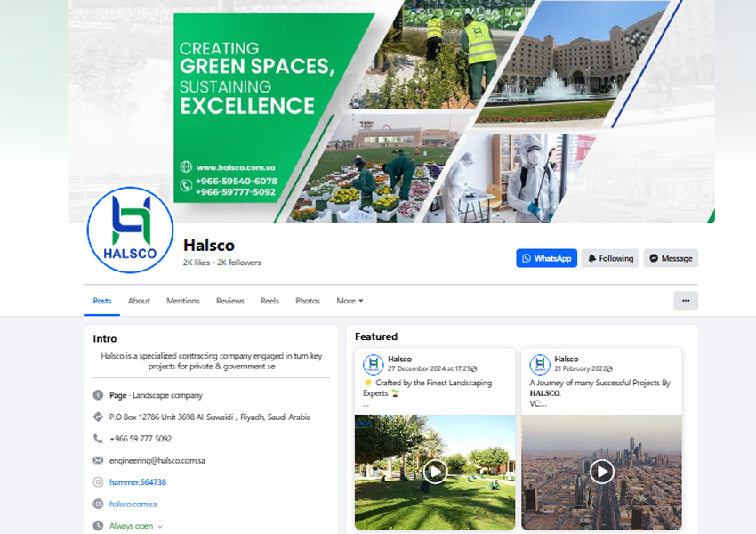Open the About tab
This screenshot has height=534, width=756.
pyautogui.click(x=139, y=301)
